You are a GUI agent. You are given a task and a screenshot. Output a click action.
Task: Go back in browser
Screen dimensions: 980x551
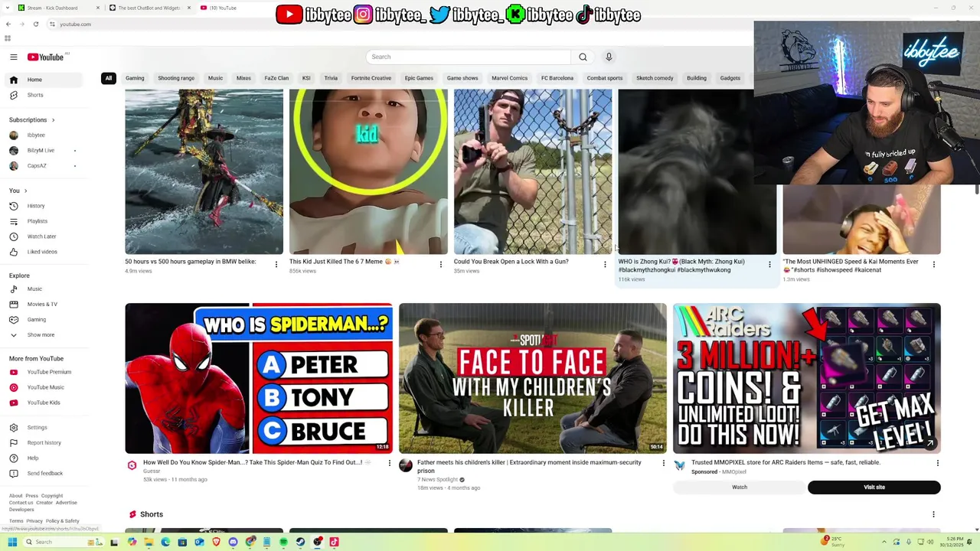pyautogui.click(x=8, y=24)
